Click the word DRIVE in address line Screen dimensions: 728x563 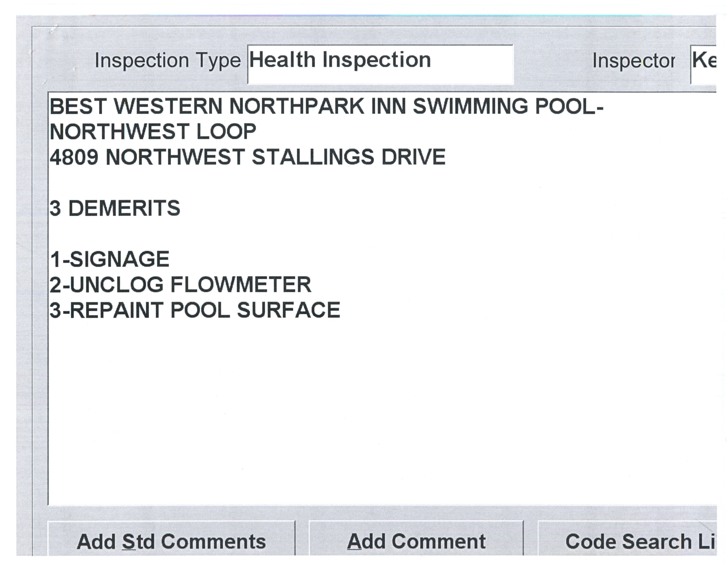click(413, 157)
